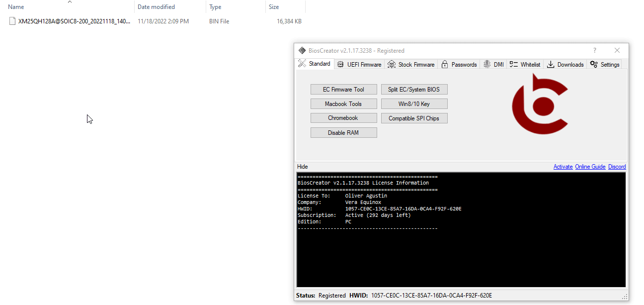Click the Win8/10 Key button
The width and height of the screenshot is (644, 305).
pos(414,104)
